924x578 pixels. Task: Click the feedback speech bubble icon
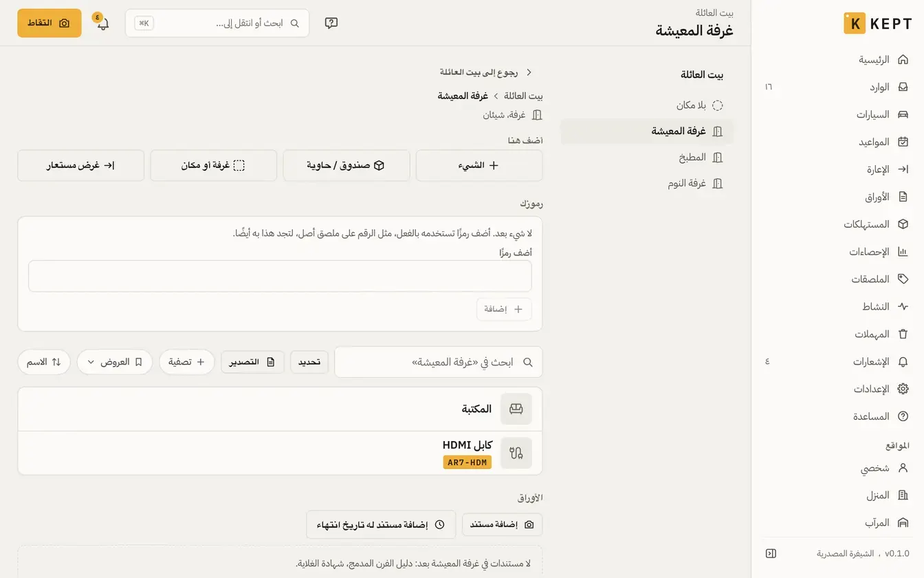point(331,23)
